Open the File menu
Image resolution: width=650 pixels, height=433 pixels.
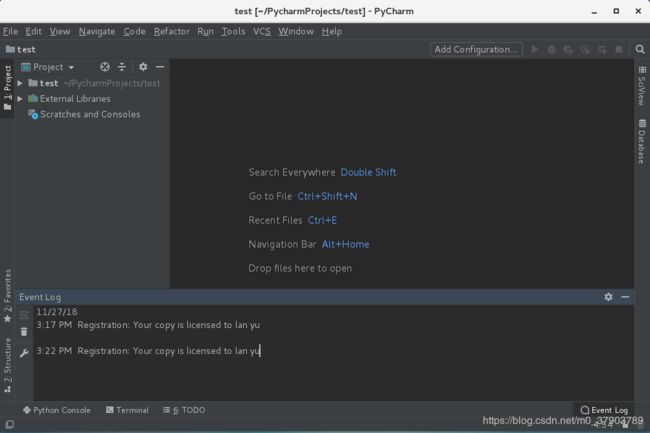pos(10,31)
